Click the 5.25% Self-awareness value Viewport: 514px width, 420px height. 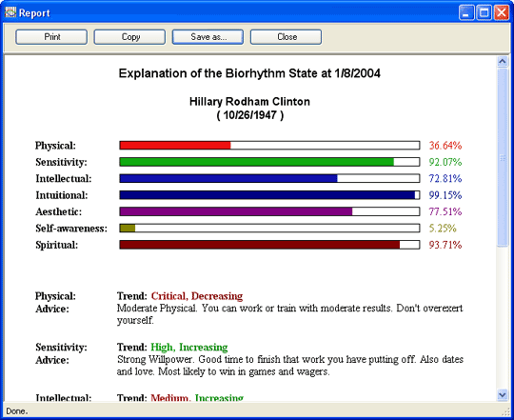click(443, 228)
